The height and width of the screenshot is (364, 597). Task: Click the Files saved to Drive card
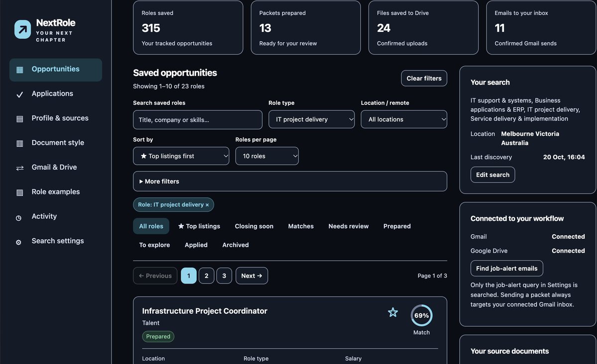[x=423, y=27]
